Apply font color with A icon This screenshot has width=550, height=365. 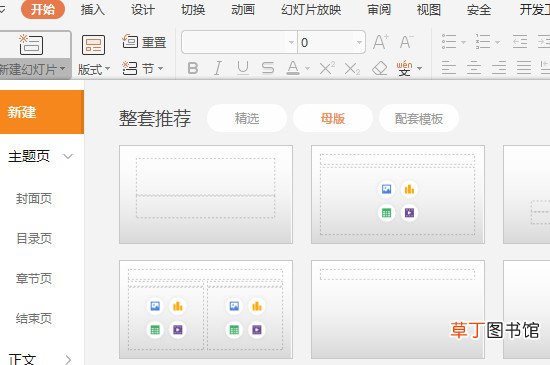(x=293, y=68)
